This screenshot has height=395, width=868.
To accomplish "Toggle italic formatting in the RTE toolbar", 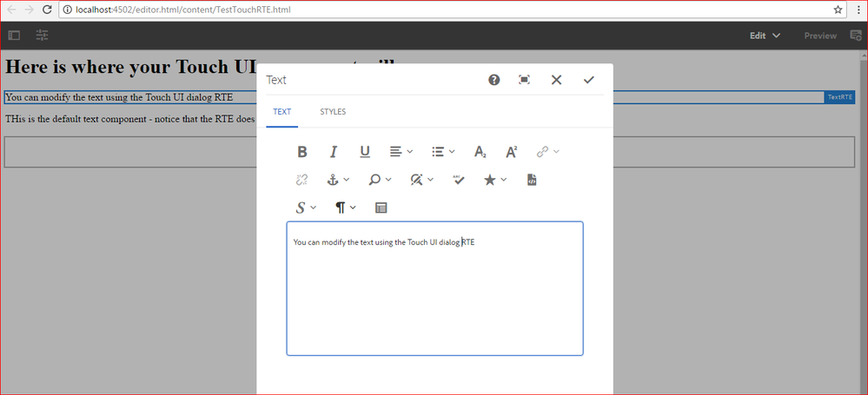I will tap(333, 152).
